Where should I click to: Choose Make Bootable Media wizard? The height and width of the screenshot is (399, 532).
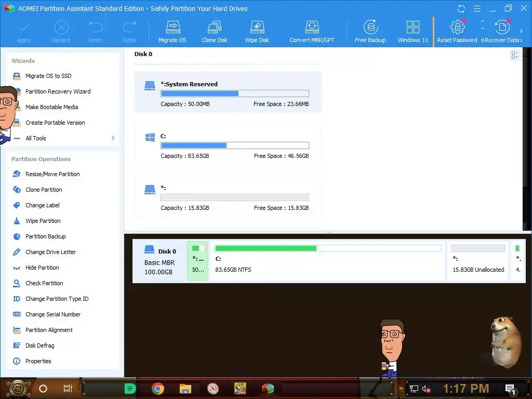51,107
